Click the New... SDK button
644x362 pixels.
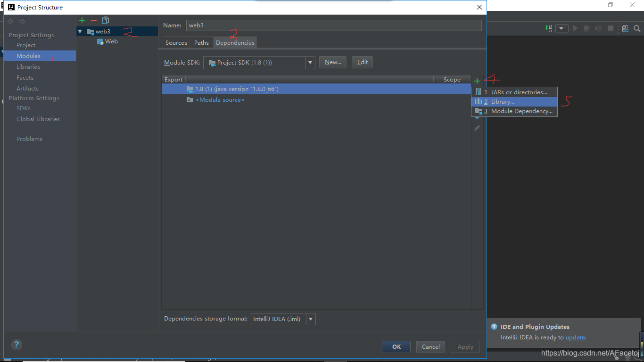click(333, 62)
